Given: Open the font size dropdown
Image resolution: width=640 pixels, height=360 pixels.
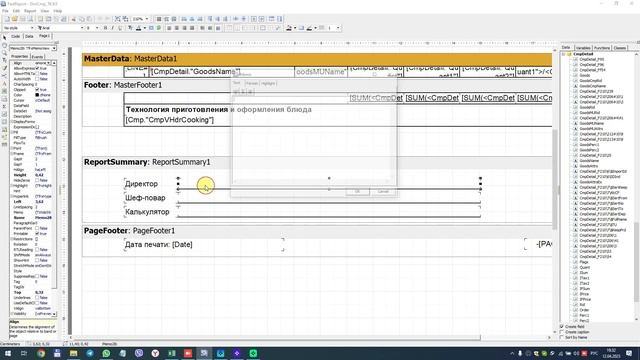Looking at the screenshot, I should 97,28.
